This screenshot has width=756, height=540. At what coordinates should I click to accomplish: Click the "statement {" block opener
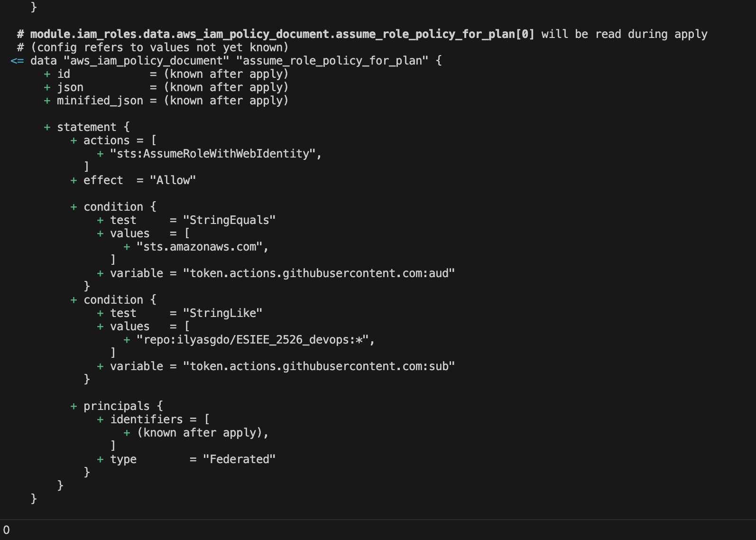coord(93,127)
